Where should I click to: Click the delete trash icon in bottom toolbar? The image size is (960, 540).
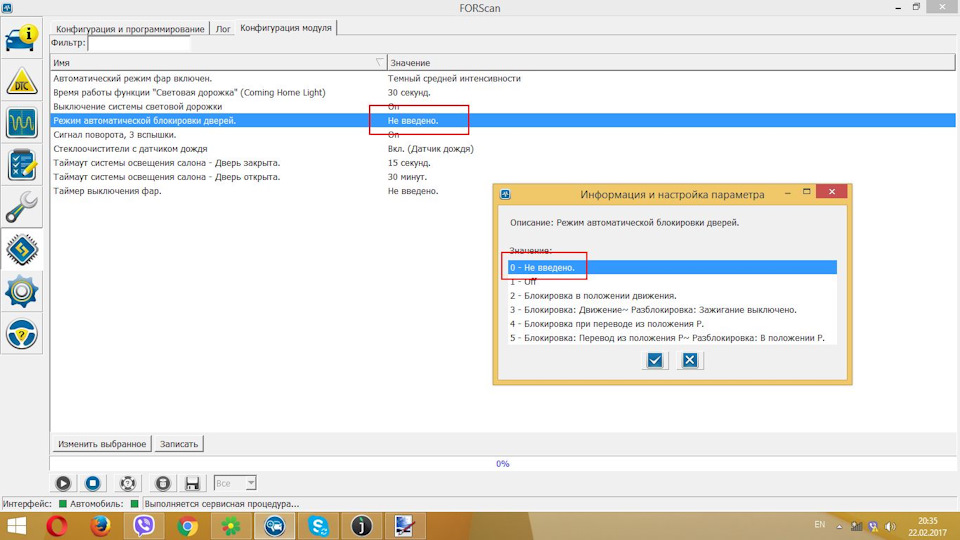pos(162,483)
